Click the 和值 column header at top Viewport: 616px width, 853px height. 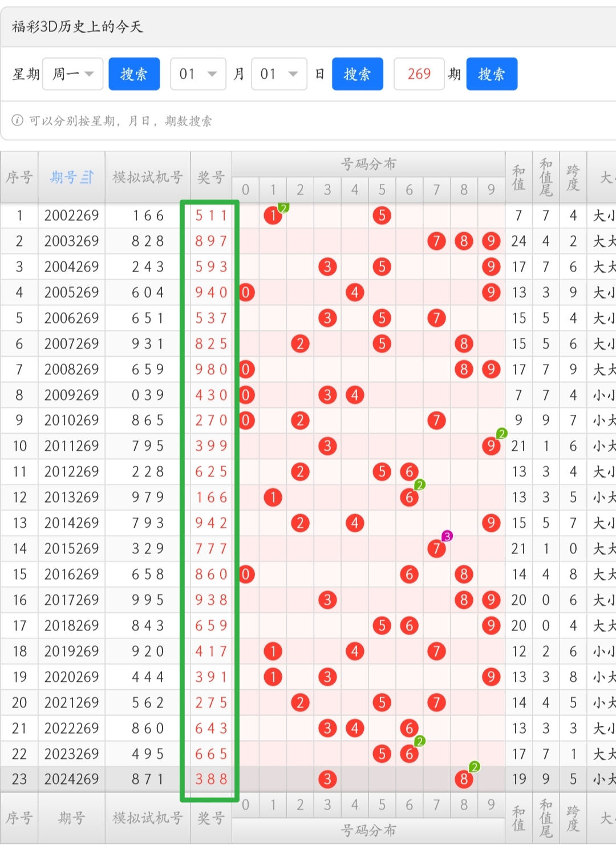click(518, 177)
